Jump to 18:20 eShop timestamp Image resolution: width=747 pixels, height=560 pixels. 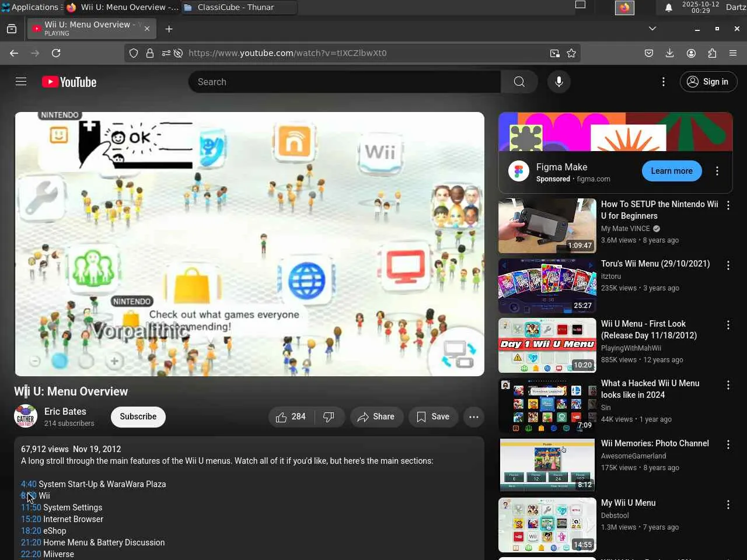pyautogui.click(x=31, y=531)
